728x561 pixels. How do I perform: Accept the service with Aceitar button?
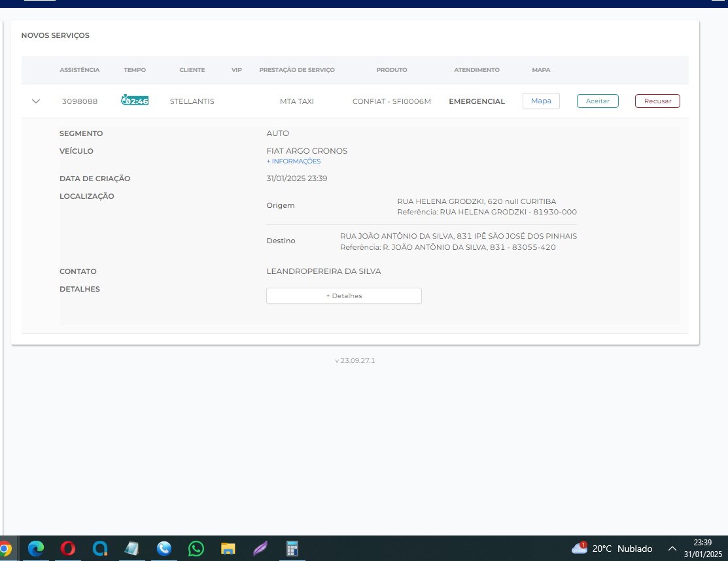click(597, 101)
